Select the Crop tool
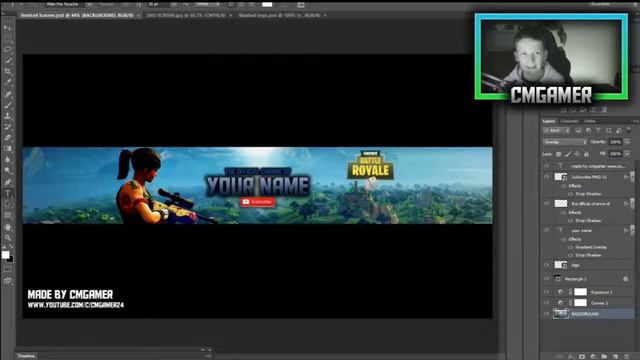Viewport: 640px width, 360px height. tap(7, 72)
